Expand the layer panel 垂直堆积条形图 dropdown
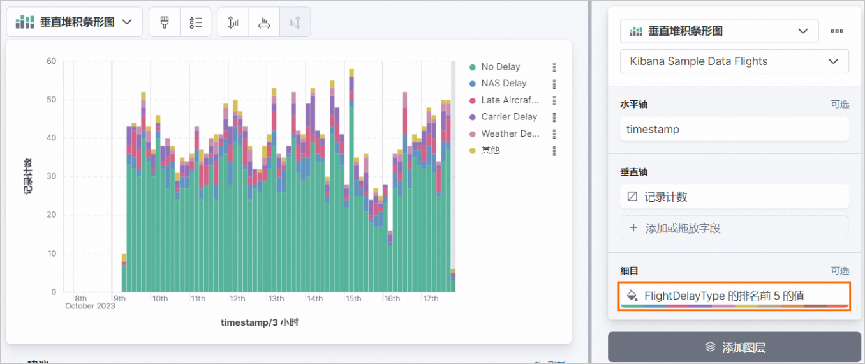The height and width of the screenshot is (364, 865). point(719,31)
